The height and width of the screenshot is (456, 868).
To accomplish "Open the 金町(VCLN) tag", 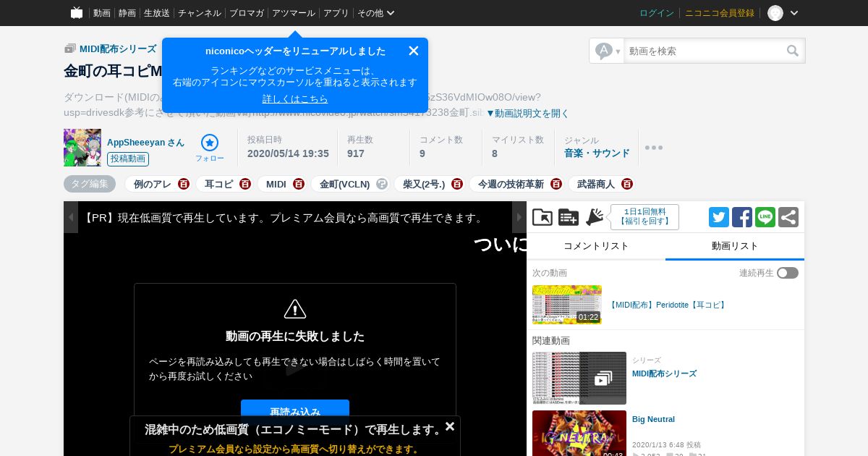I will (345, 184).
